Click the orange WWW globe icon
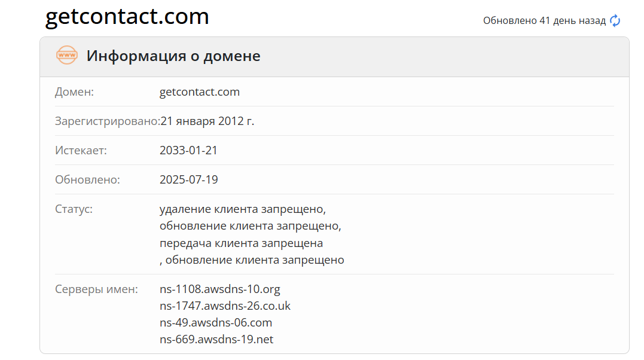 [66, 56]
